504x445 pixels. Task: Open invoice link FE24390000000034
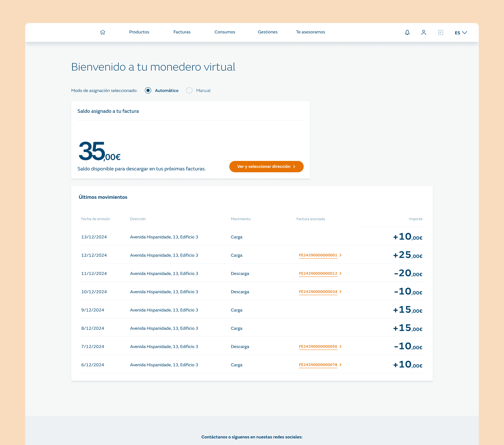(318, 292)
